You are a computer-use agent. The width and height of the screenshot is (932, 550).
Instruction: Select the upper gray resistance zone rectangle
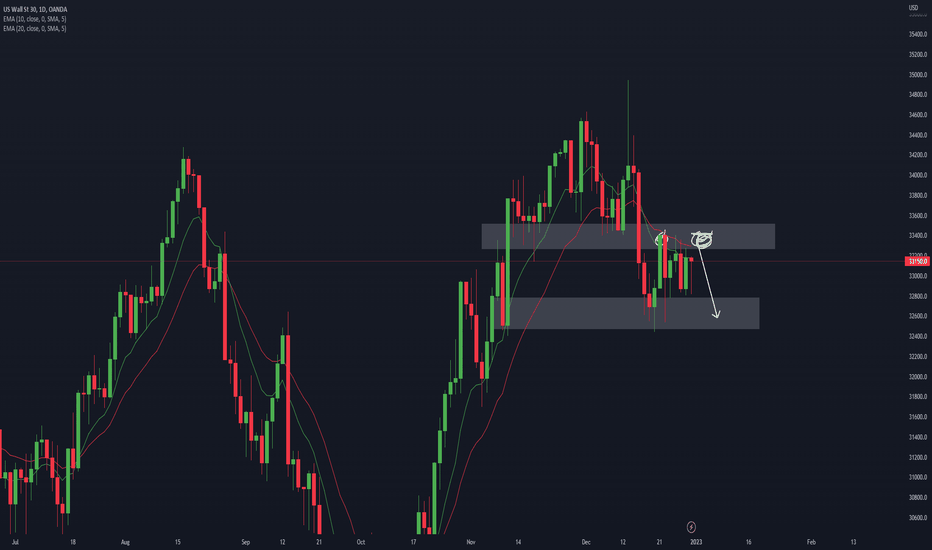coord(628,236)
